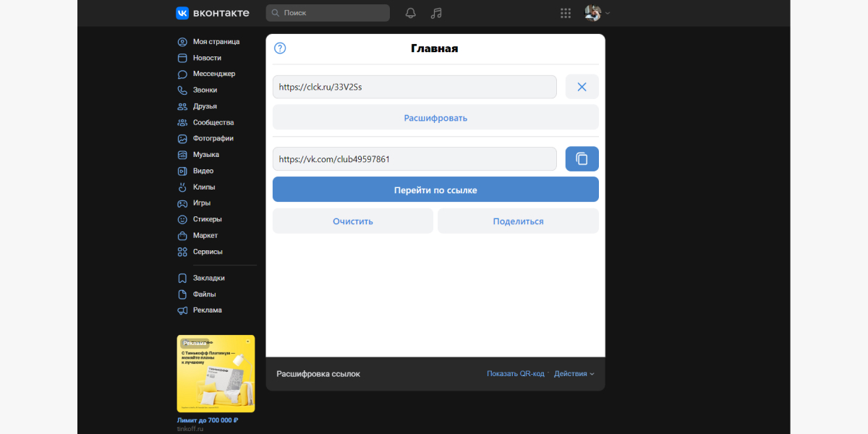Open notifications bell icon
This screenshot has height=434, width=868.
[410, 13]
